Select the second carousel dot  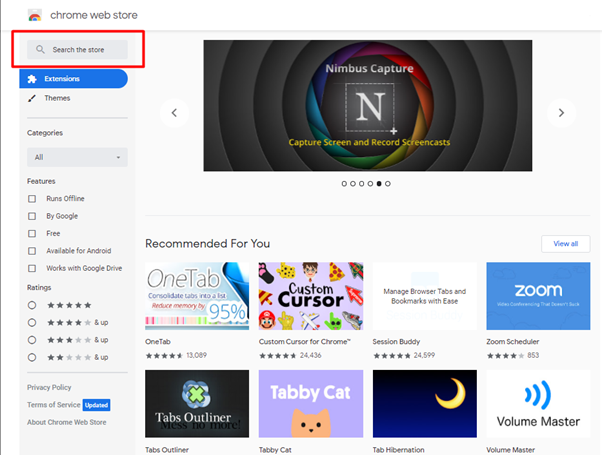[x=353, y=184]
